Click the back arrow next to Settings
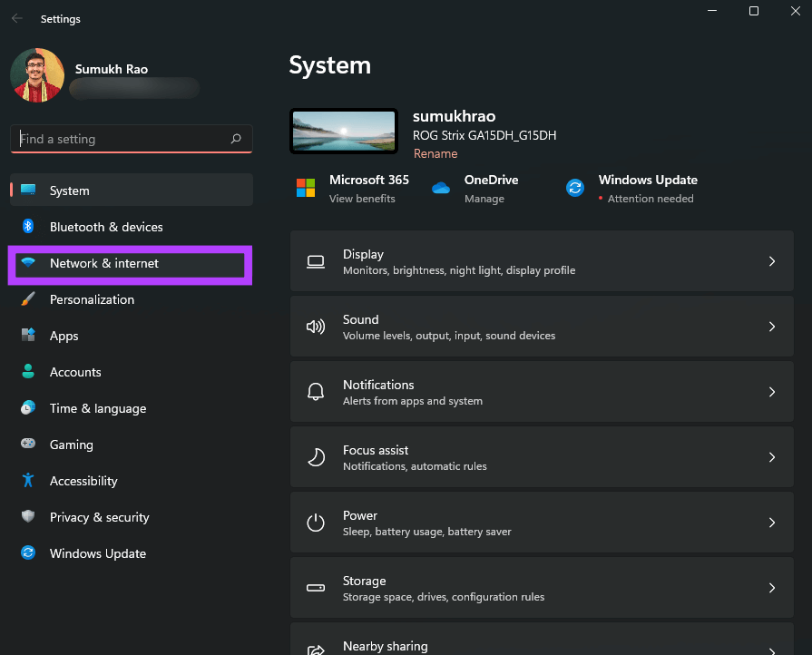This screenshot has height=655, width=812. click(x=17, y=19)
